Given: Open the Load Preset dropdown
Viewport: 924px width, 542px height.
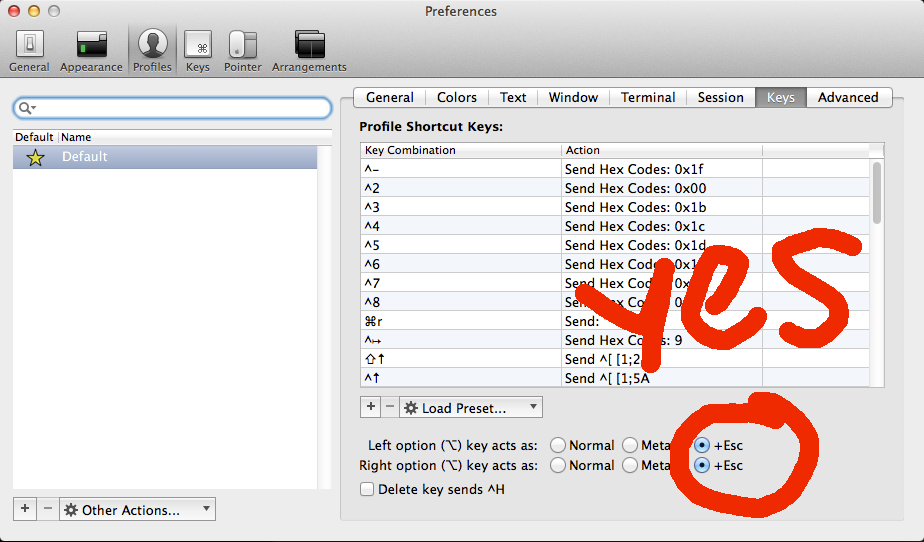Looking at the screenshot, I should [471, 407].
